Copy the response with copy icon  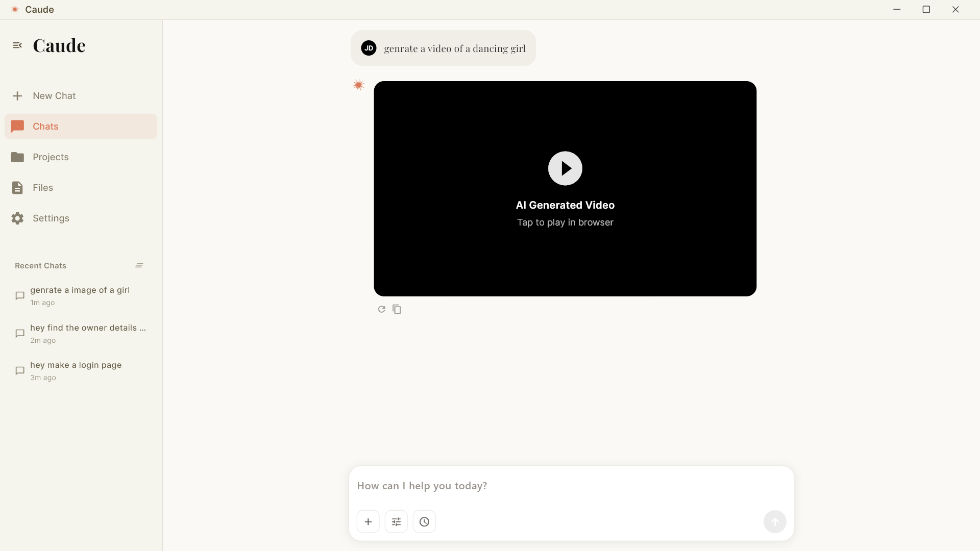pyautogui.click(x=397, y=309)
